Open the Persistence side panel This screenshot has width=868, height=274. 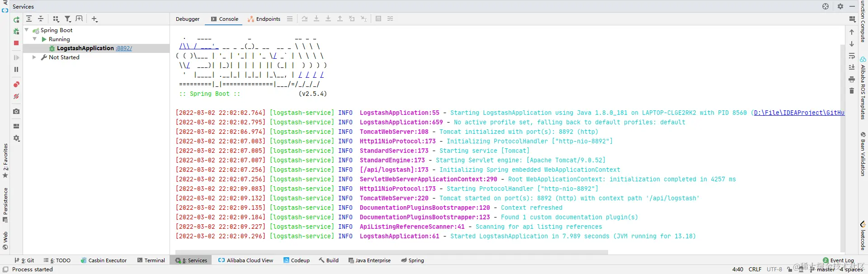point(5,205)
